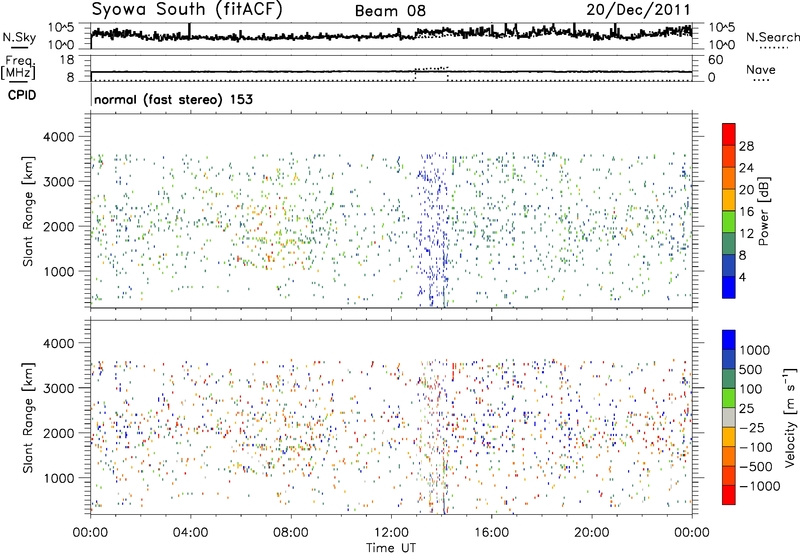Click the 'Beam 08' label
The width and height of the screenshot is (800, 554).
point(390,11)
